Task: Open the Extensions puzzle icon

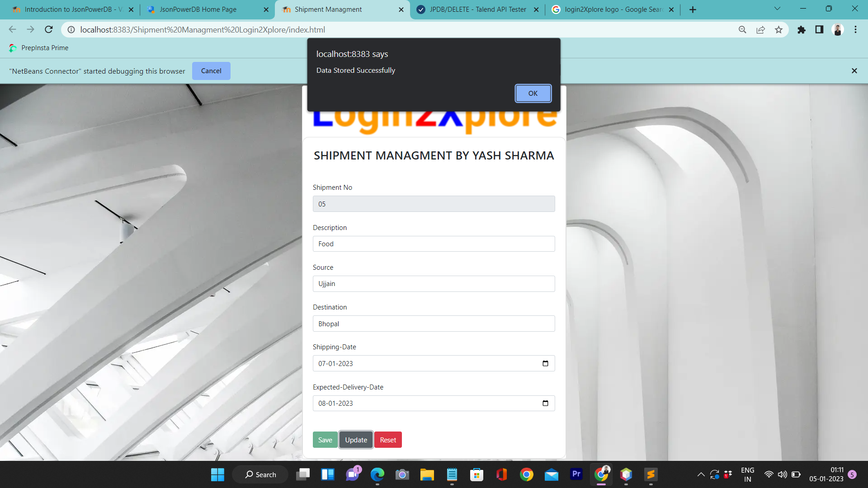Action: 802,29
